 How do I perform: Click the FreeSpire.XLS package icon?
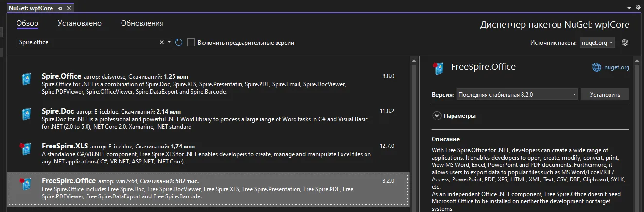point(25,149)
